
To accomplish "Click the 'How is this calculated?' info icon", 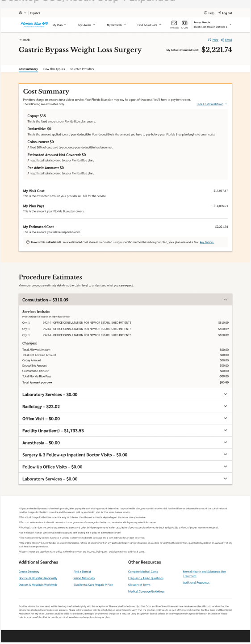I will [x=28, y=242].
